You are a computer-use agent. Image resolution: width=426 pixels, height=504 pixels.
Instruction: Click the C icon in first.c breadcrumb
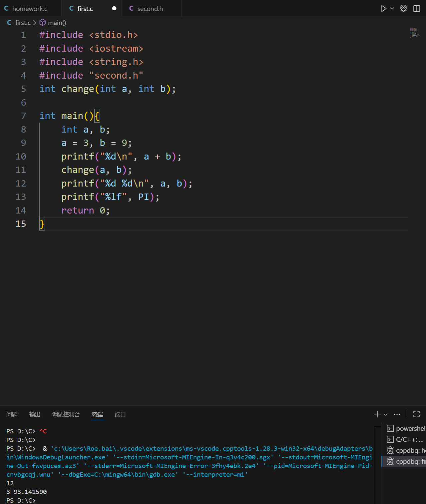coord(9,23)
